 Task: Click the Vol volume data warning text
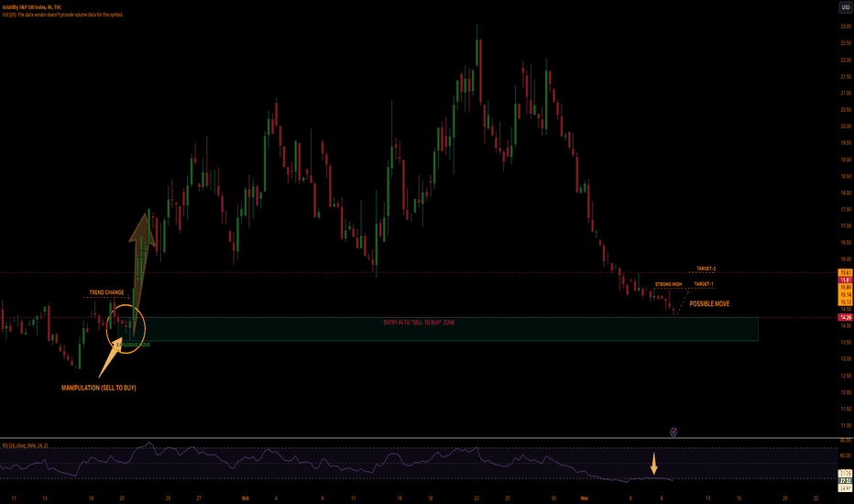point(62,15)
